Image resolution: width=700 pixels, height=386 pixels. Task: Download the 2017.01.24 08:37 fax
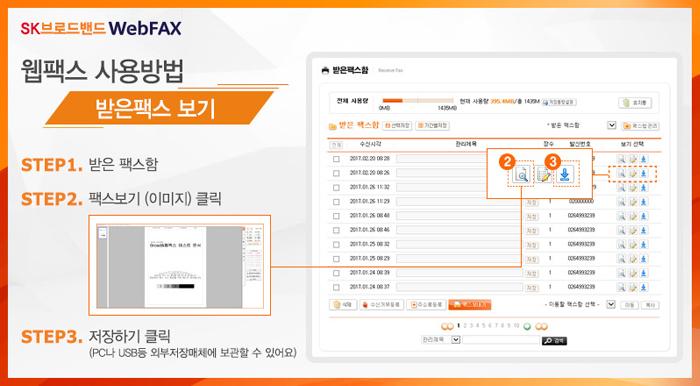tap(643, 287)
